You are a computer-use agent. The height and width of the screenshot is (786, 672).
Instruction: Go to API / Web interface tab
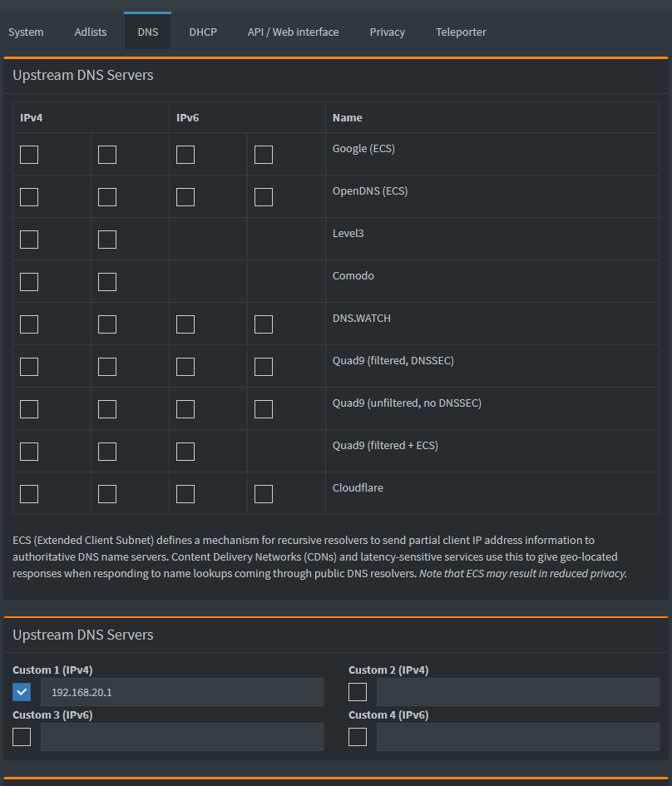pos(293,32)
